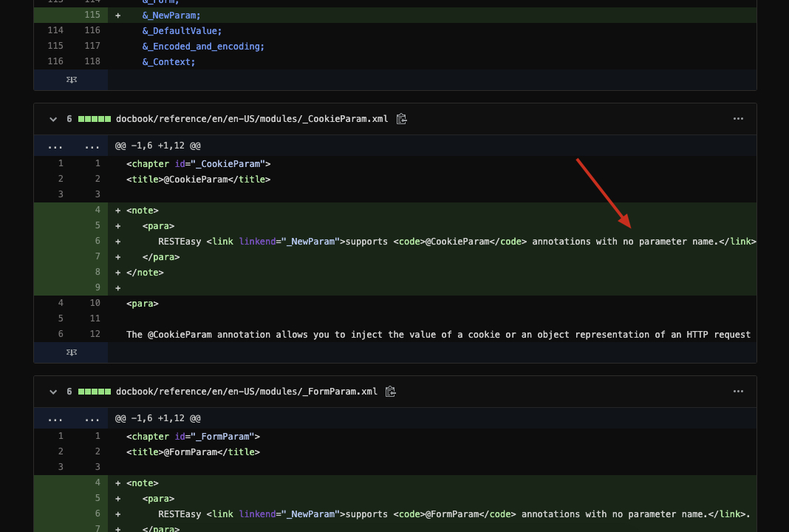The height and width of the screenshot is (532, 789).
Task: Click the diffstat count 6 for _CookieParam.xml
Action: click(69, 119)
